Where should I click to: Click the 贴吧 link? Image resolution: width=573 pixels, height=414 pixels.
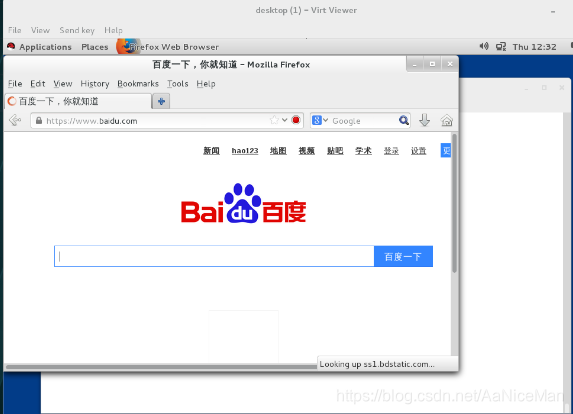(x=335, y=151)
